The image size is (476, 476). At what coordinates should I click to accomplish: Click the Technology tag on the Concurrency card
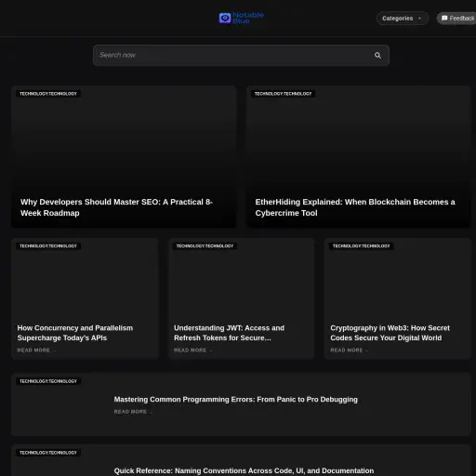[48, 246]
